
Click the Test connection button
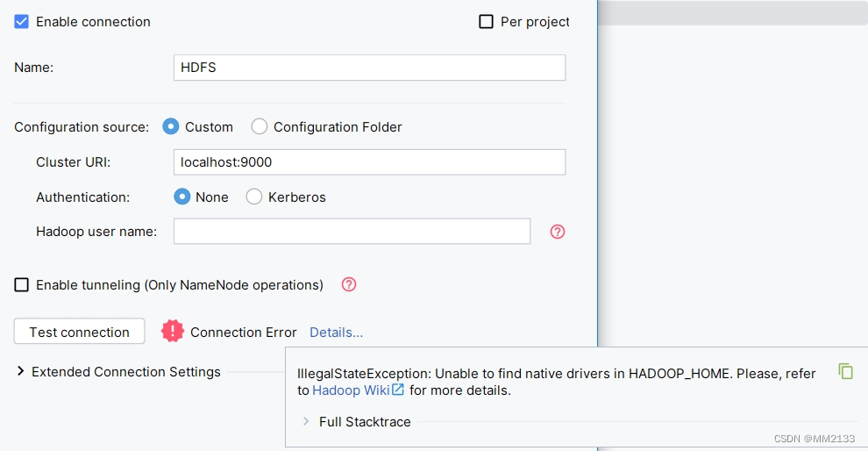pos(79,332)
